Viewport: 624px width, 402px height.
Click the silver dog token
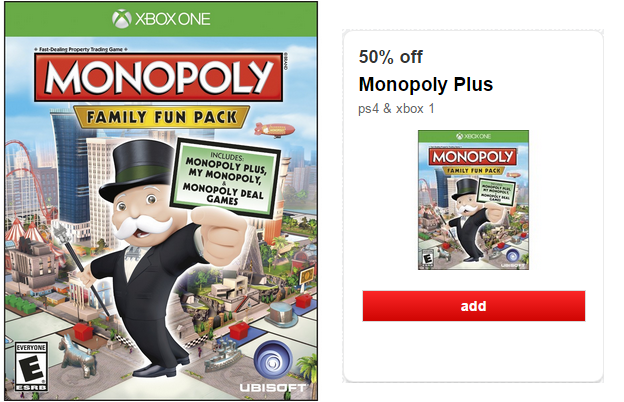(x=78, y=356)
